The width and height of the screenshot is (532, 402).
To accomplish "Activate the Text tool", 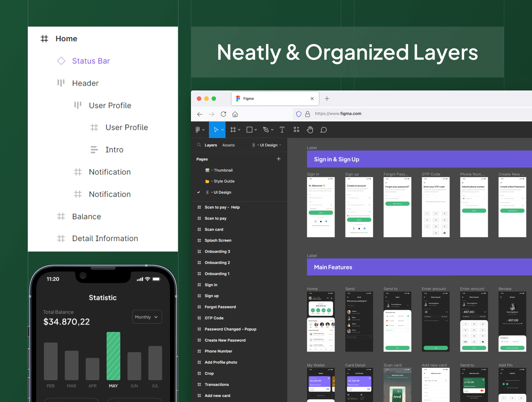I will [282, 130].
